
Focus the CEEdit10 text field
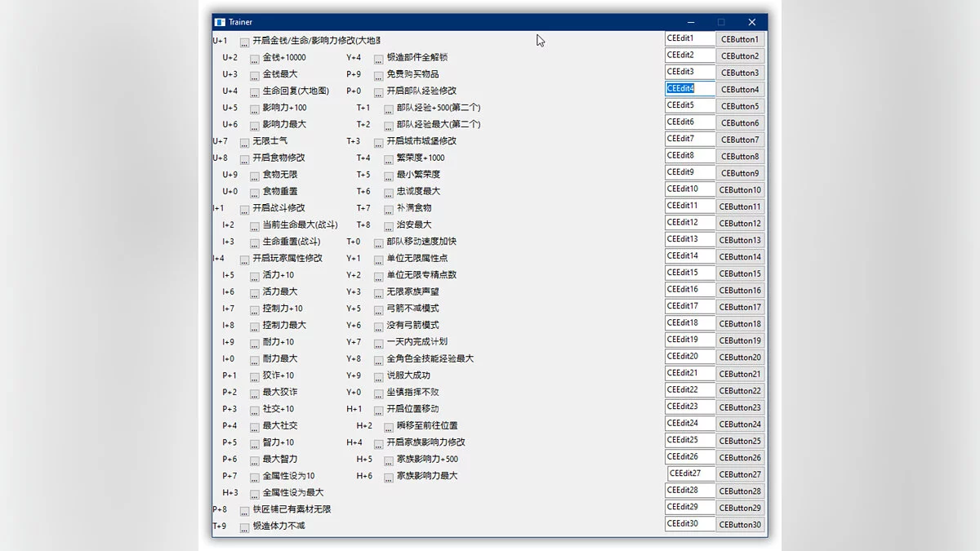click(689, 189)
